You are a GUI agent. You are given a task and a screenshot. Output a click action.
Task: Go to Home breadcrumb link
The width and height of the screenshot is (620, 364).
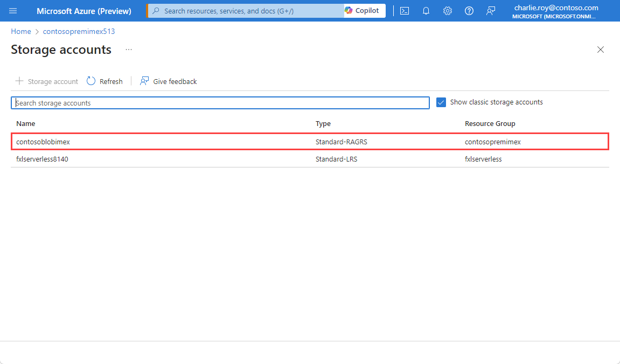coord(21,31)
